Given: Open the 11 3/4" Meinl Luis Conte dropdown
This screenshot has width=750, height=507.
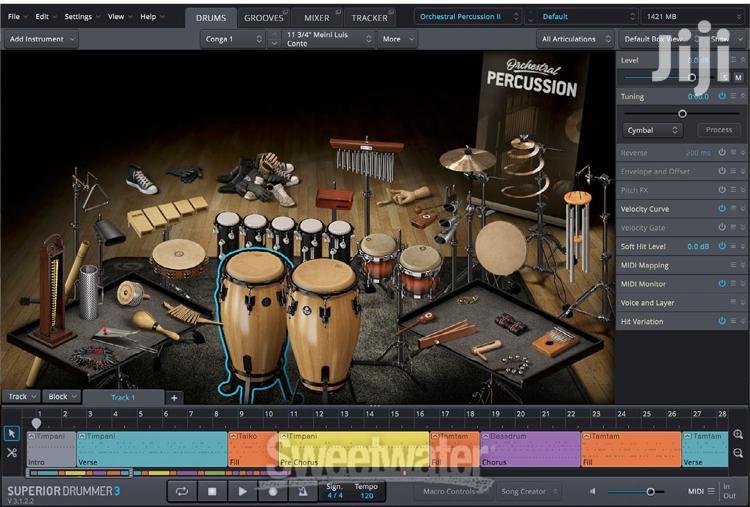Looking at the screenshot, I should (x=328, y=39).
